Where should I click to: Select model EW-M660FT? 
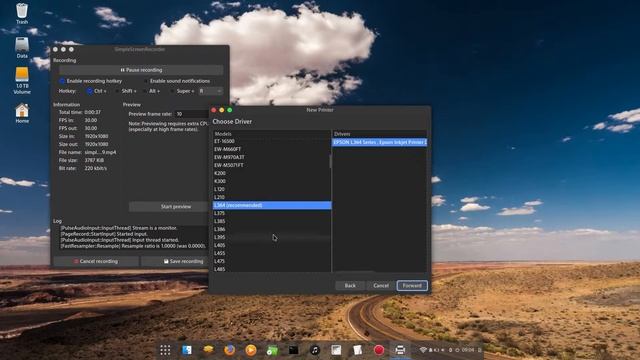tap(271, 149)
